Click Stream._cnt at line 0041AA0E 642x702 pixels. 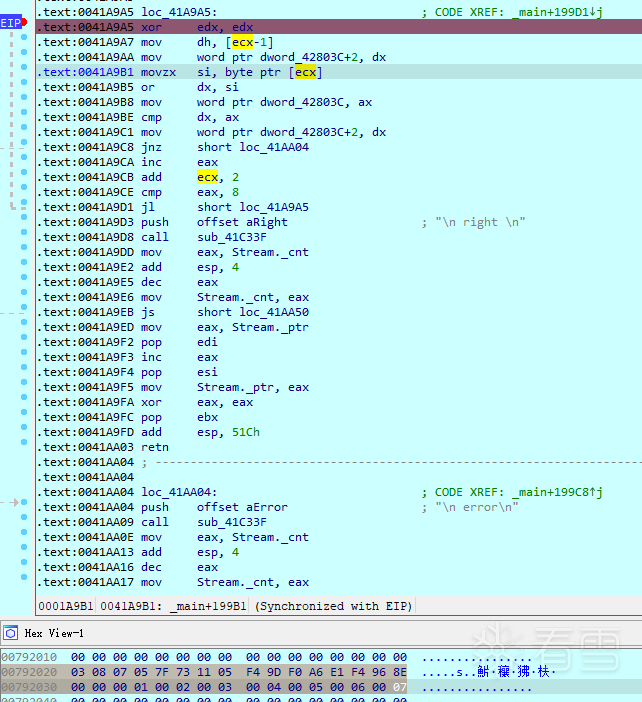tap(270, 537)
